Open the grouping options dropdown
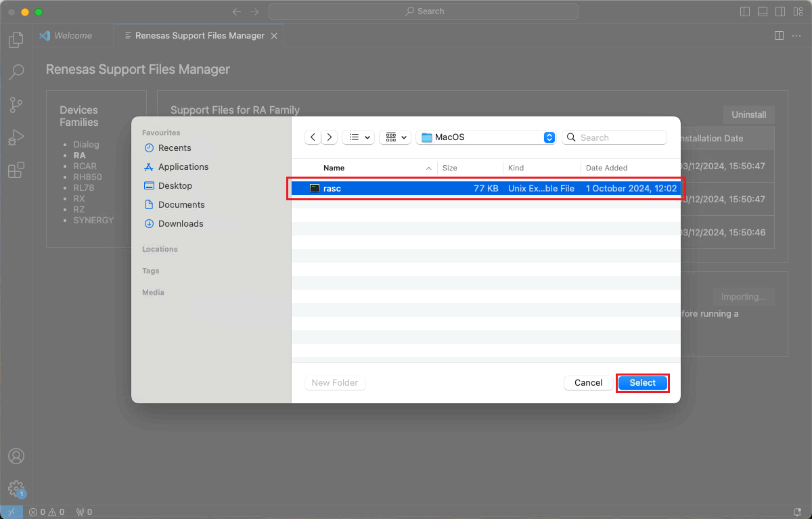812x519 pixels. coord(395,137)
